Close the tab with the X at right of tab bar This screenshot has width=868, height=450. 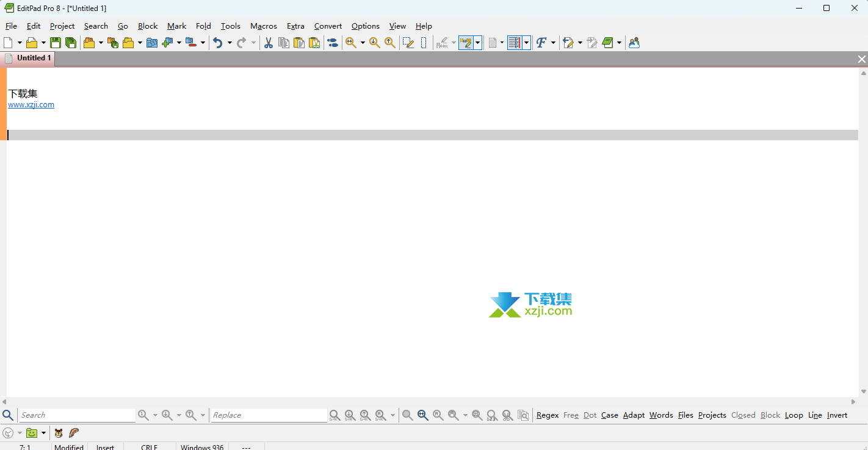861,59
